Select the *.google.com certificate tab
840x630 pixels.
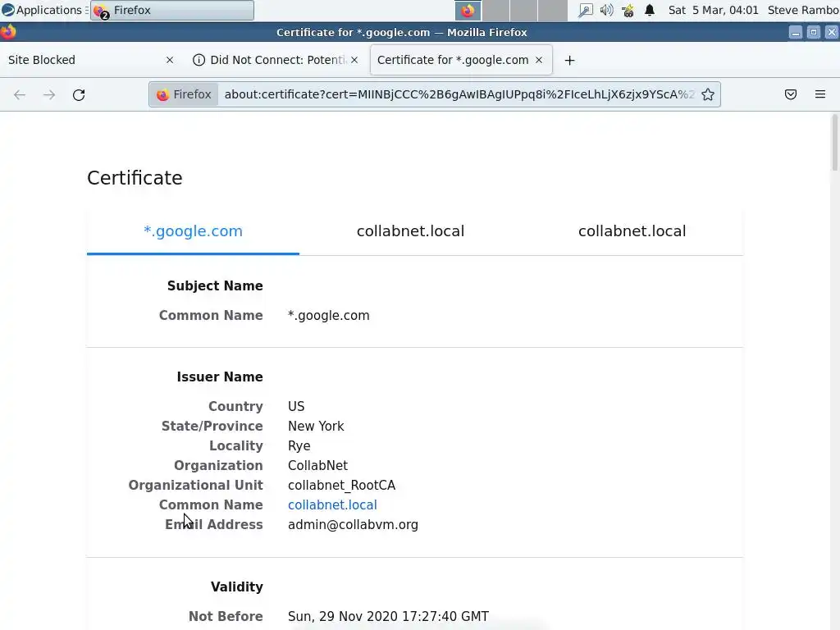pyautogui.click(x=193, y=231)
